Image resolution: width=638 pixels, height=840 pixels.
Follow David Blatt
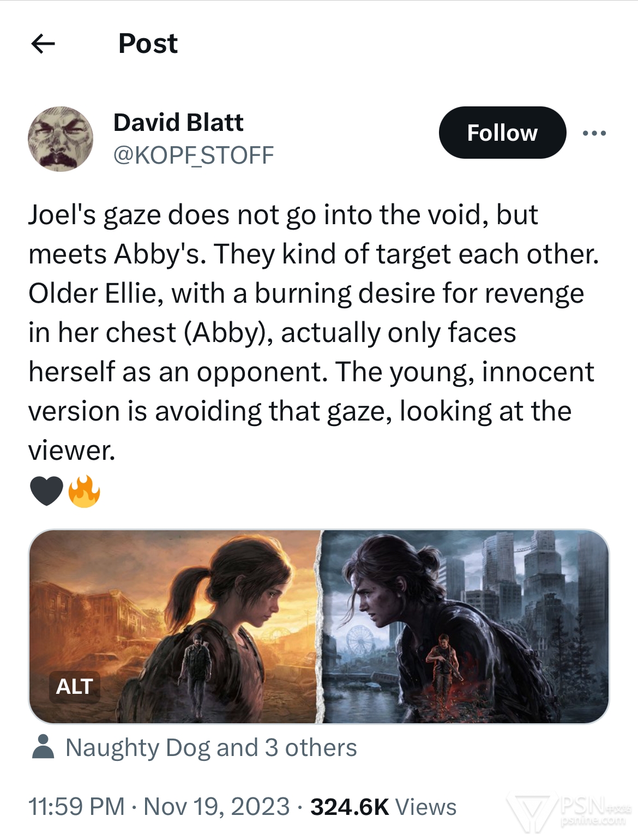(502, 133)
